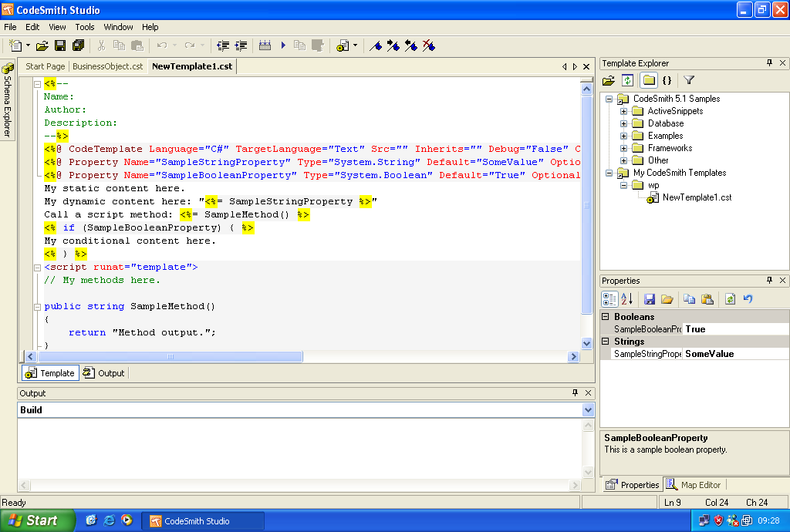This screenshot has height=532, width=790.
Task: Toggle bookmark with the blue flag icon
Action: [x=376, y=45]
